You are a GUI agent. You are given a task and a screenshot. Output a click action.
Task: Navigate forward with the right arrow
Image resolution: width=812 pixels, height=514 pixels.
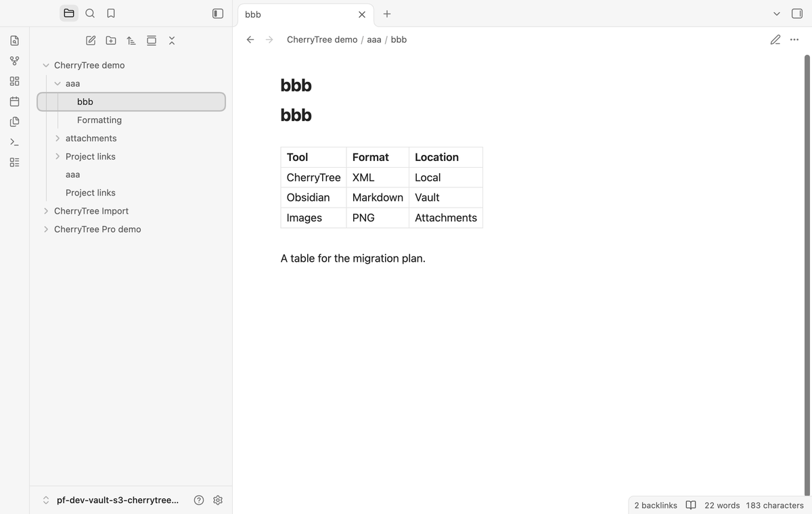click(x=269, y=40)
